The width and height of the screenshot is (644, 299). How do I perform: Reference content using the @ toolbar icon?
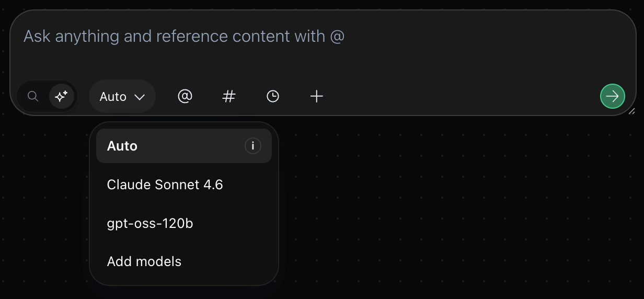pos(185,96)
